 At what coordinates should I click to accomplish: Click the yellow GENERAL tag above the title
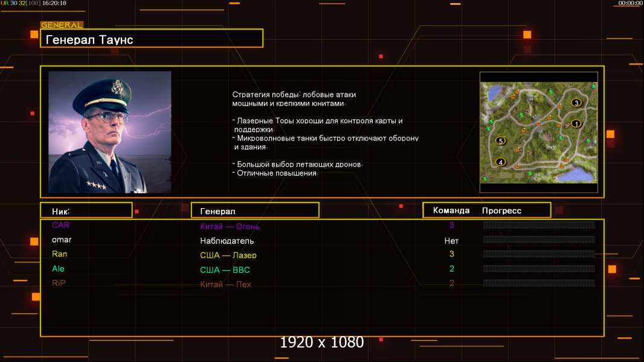62,25
